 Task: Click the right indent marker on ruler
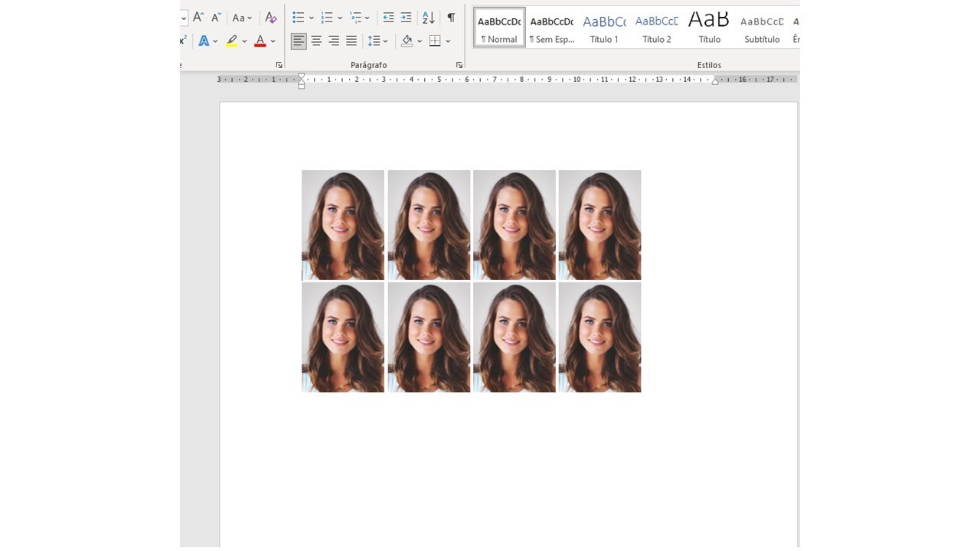tap(715, 81)
